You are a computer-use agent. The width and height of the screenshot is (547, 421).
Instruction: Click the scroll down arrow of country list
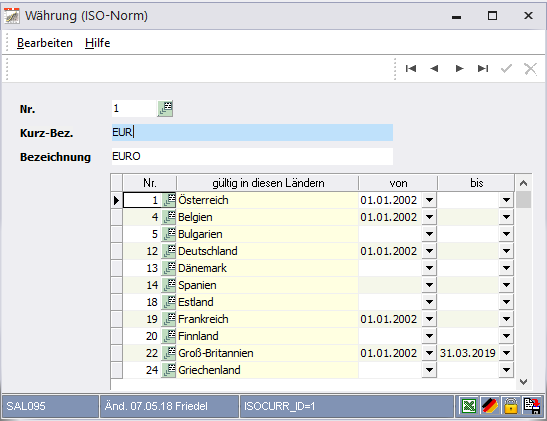click(523, 382)
